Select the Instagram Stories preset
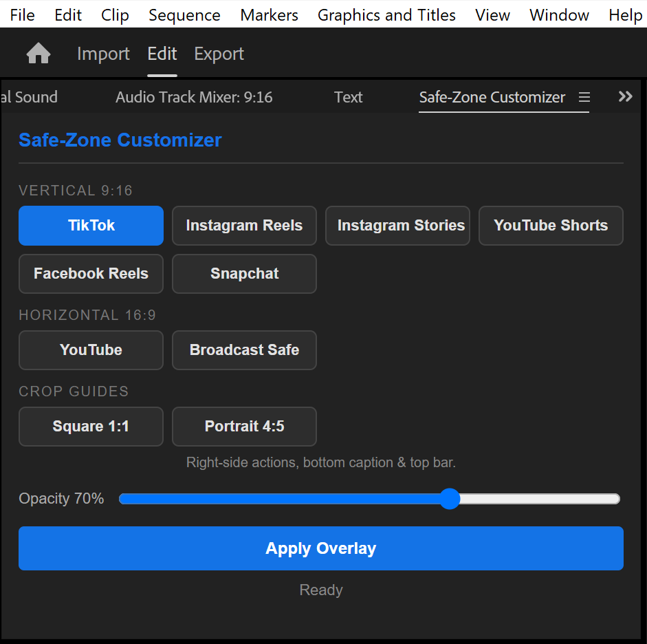 tap(398, 226)
